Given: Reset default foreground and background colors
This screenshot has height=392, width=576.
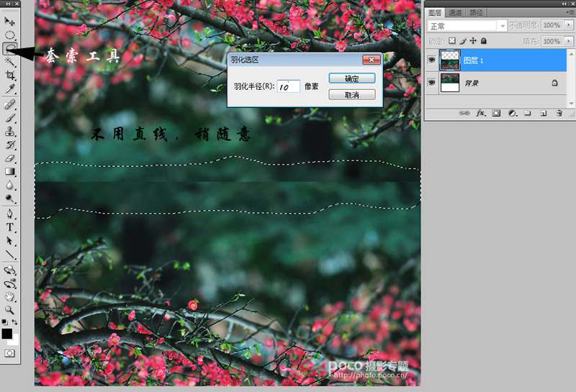Looking at the screenshot, I should point(4,322).
